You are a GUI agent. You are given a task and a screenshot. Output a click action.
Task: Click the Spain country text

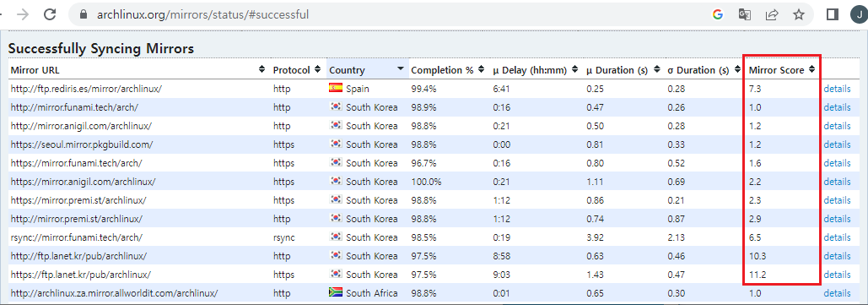pyautogui.click(x=358, y=89)
